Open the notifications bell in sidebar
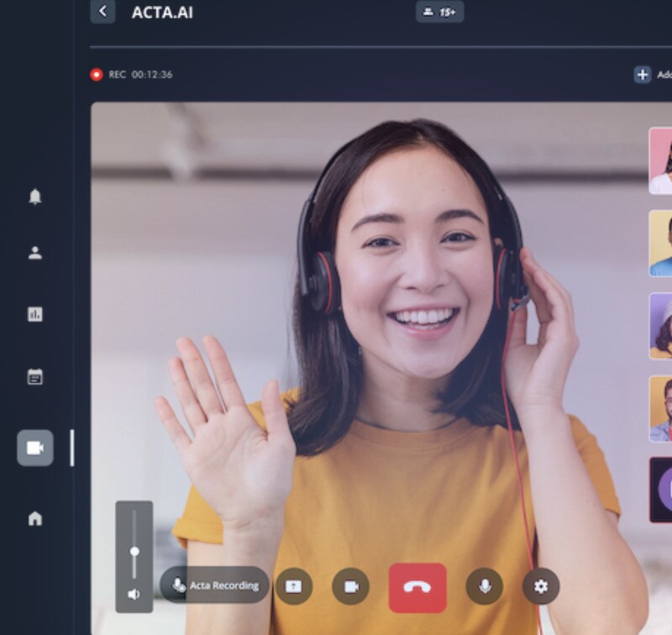The image size is (672, 635). tap(35, 197)
